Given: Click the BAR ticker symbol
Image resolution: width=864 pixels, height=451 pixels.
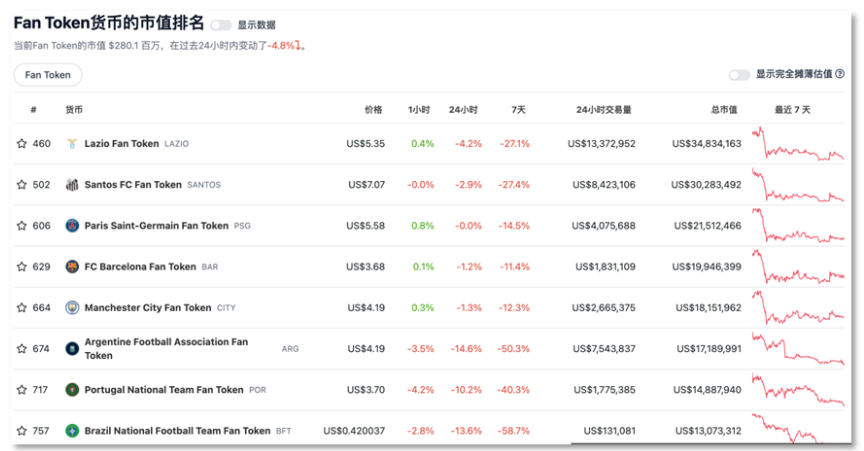Looking at the screenshot, I should point(210,267).
